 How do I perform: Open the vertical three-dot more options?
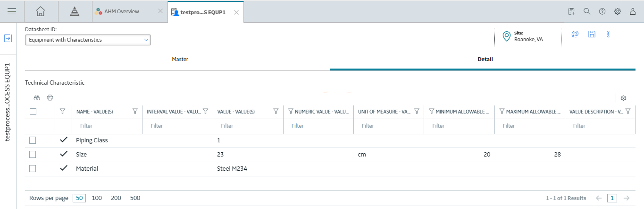(609, 34)
